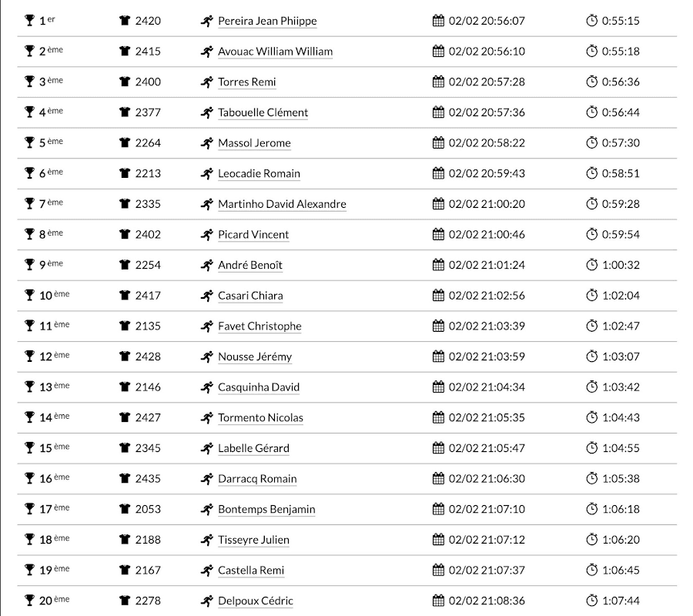Click bib number 2254
The width and height of the screenshot is (693, 616).
coord(148,265)
